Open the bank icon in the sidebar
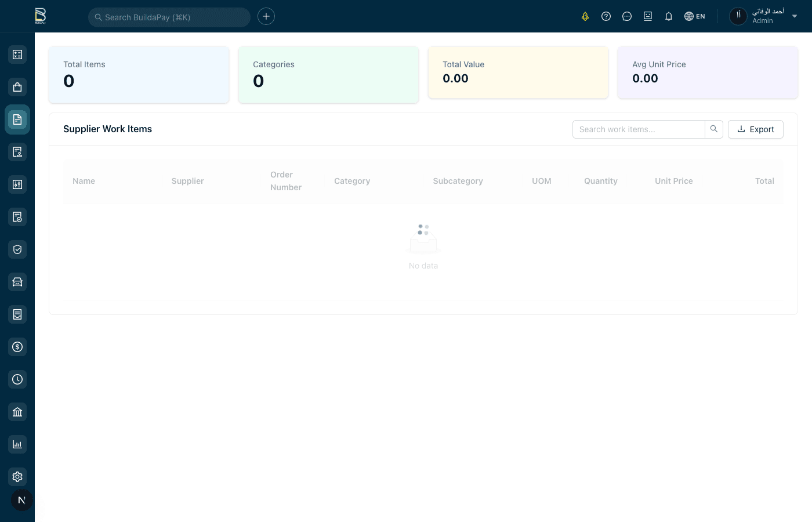 click(17, 411)
